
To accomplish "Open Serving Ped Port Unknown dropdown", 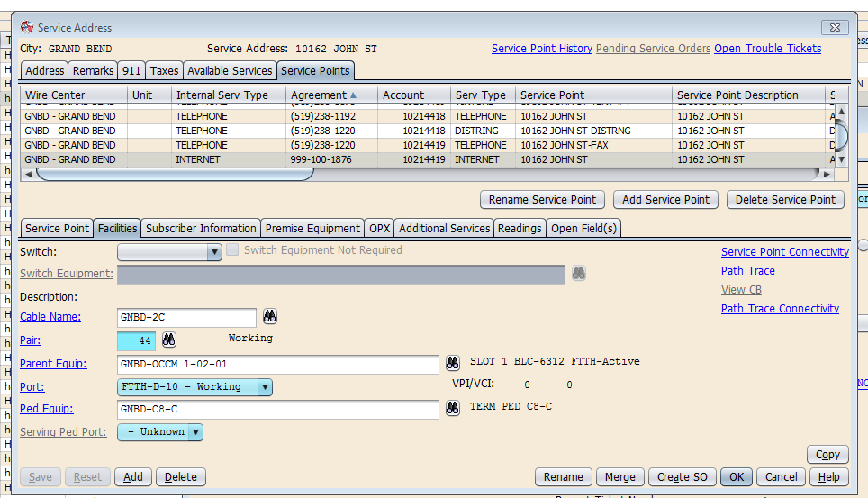I will (x=196, y=432).
